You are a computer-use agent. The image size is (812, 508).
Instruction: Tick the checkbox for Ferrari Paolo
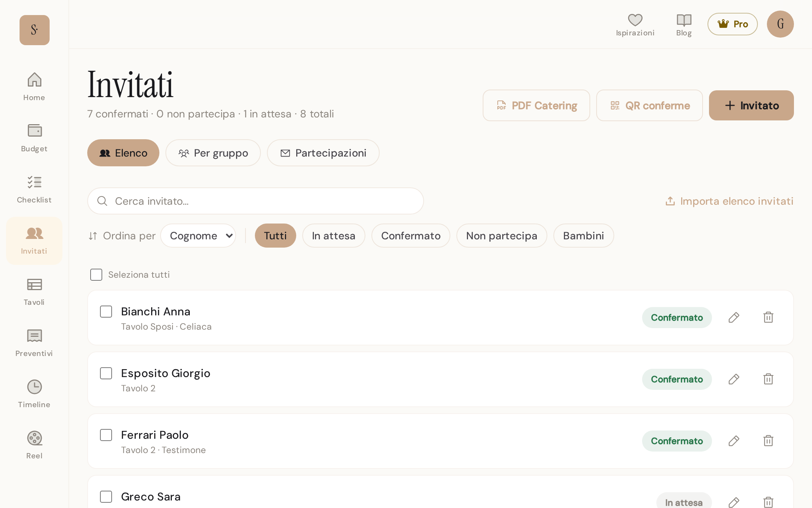(x=106, y=435)
